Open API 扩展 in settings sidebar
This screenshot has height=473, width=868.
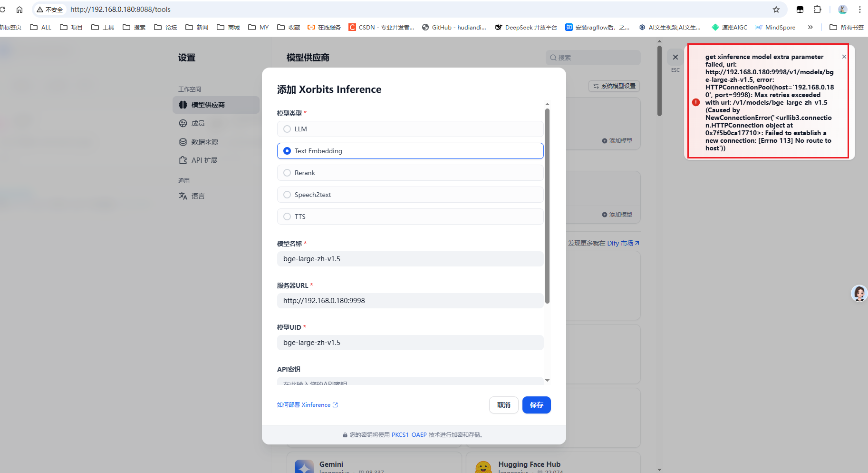(216, 160)
